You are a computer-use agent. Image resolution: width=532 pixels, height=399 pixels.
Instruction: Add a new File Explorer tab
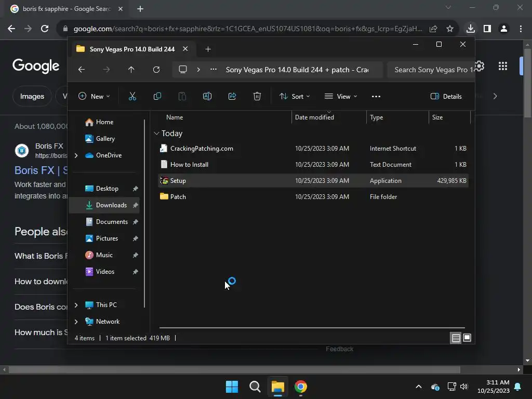click(208, 49)
